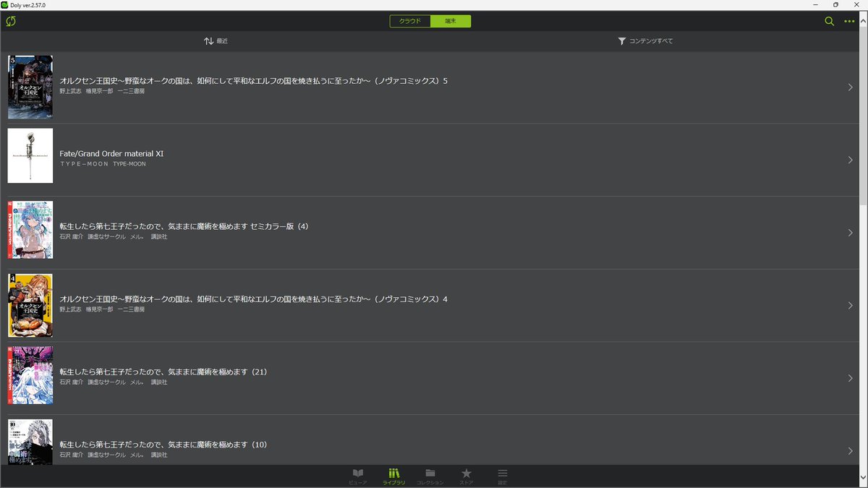The width and height of the screenshot is (868, 488).
Task: Open cover of 第七王子 (10)
Action: 30,442
